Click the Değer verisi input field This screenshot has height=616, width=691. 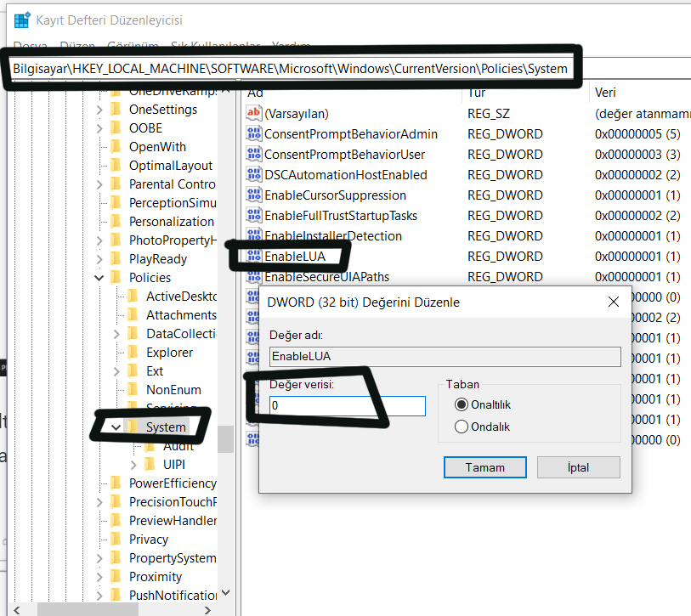348,405
